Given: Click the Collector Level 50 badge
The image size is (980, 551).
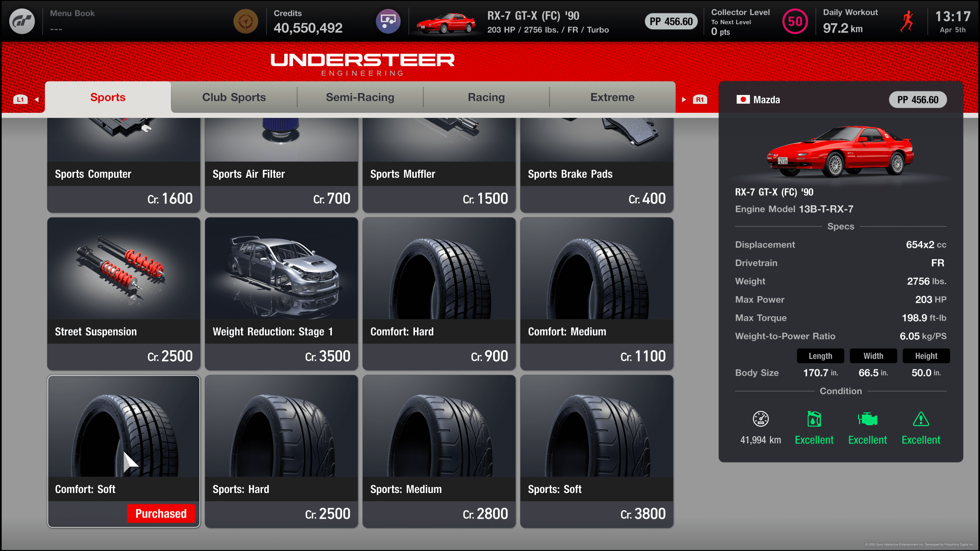Looking at the screenshot, I should [795, 21].
